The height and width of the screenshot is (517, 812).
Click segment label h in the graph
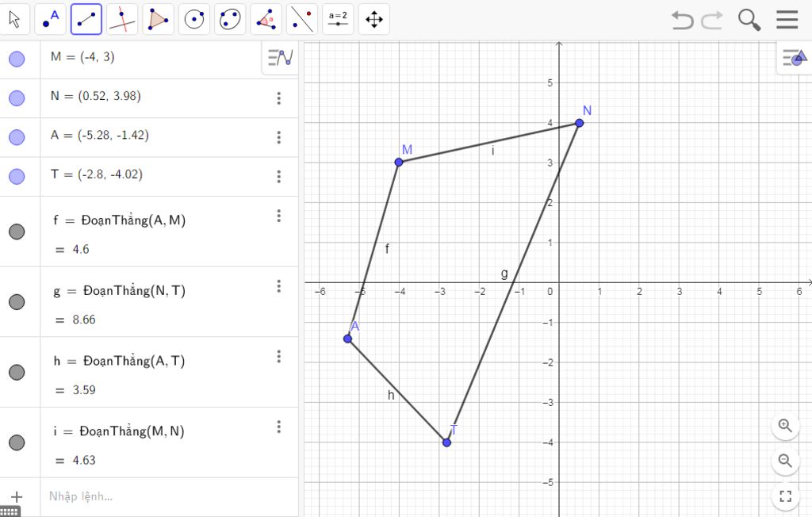point(391,395)
